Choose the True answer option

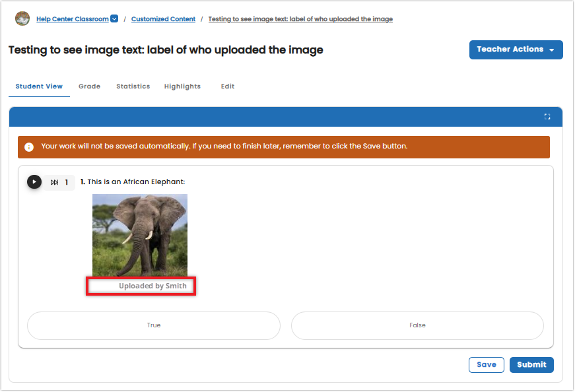click(x=154, y=325)
